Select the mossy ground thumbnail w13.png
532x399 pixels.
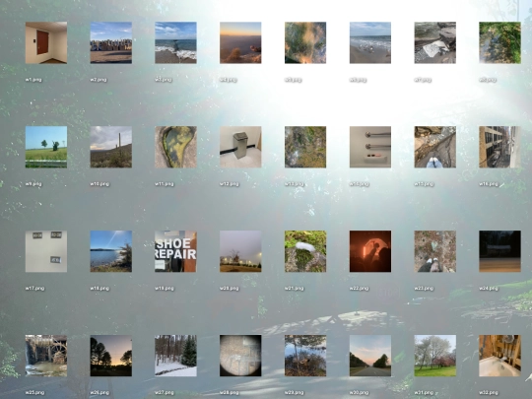point(305,147)
